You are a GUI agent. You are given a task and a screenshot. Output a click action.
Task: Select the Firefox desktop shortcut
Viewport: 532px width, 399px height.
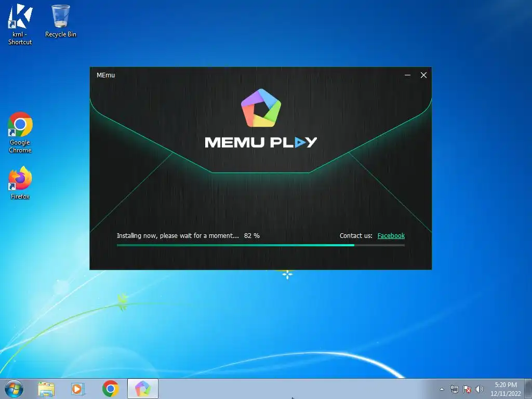(x=20, y=182)
